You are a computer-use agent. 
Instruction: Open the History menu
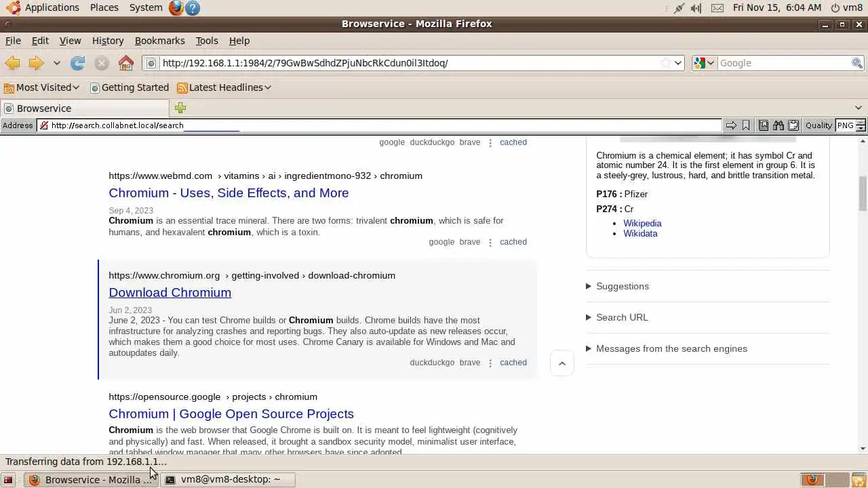[108, 41]
